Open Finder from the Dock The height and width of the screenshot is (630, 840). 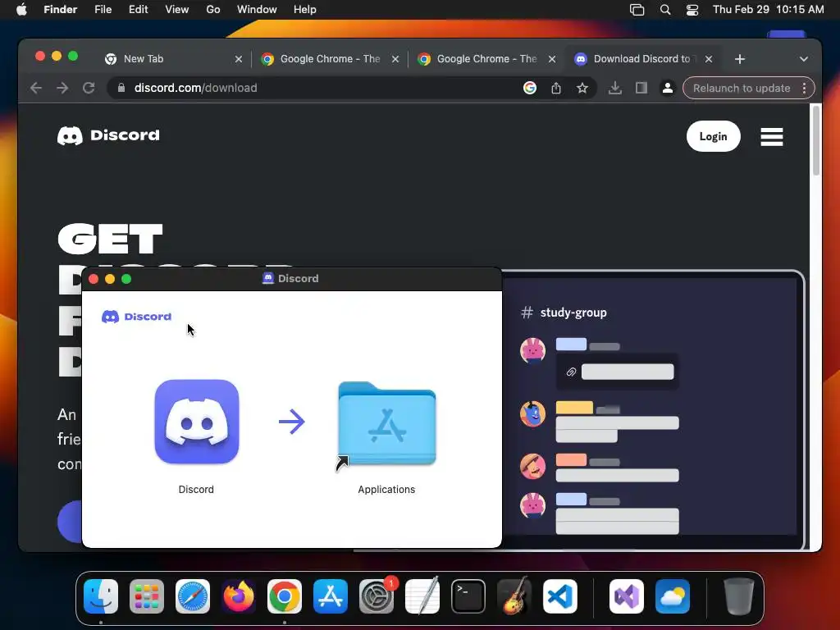pyautogui.click(x=101, y=596)
